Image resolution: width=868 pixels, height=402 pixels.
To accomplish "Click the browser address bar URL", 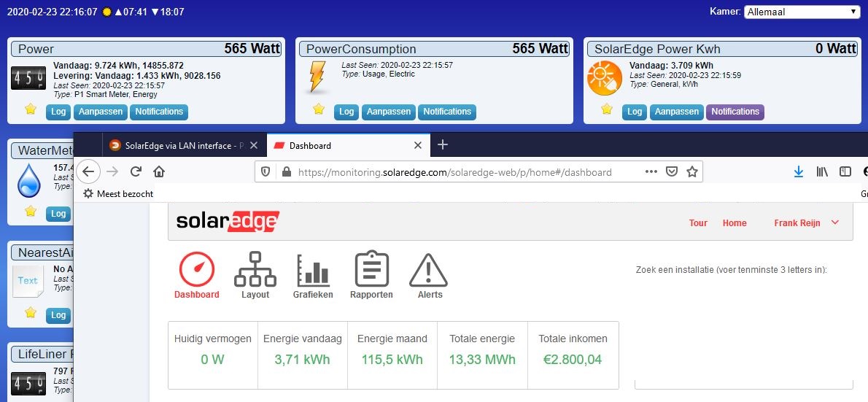I will coord(454,172).
